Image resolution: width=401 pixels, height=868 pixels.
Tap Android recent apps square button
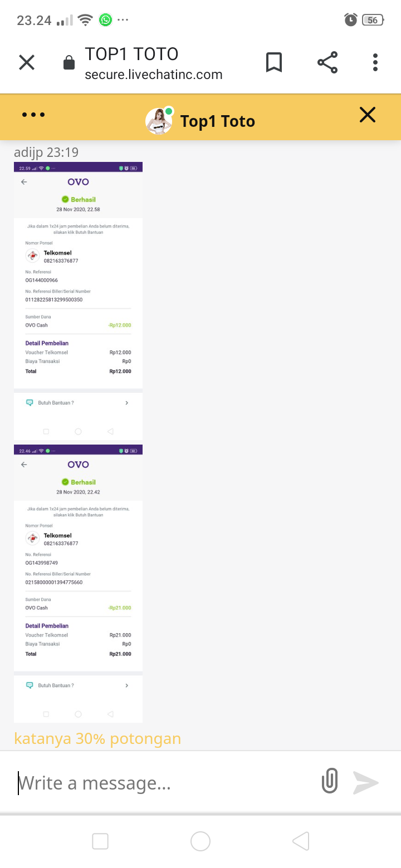(x=100, y=841)
